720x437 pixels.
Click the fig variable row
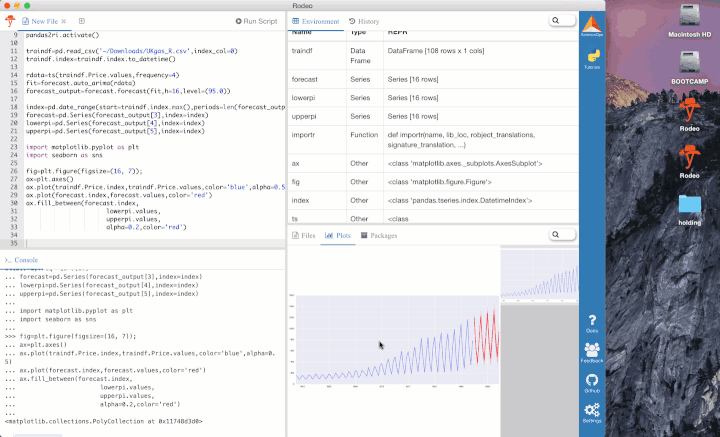click(x=433, y=182)
